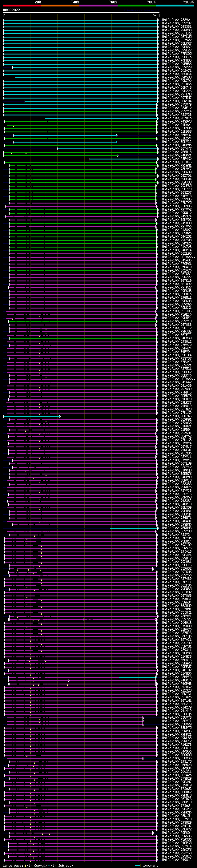Select label UniRef100_B0L0Y2

pyautogui.click(x=177, y=829)
